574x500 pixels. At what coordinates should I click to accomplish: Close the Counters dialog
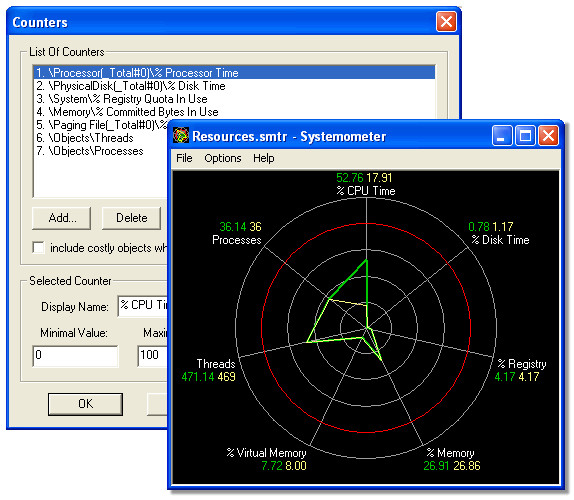pyautogui.click(x=446, y=22)
